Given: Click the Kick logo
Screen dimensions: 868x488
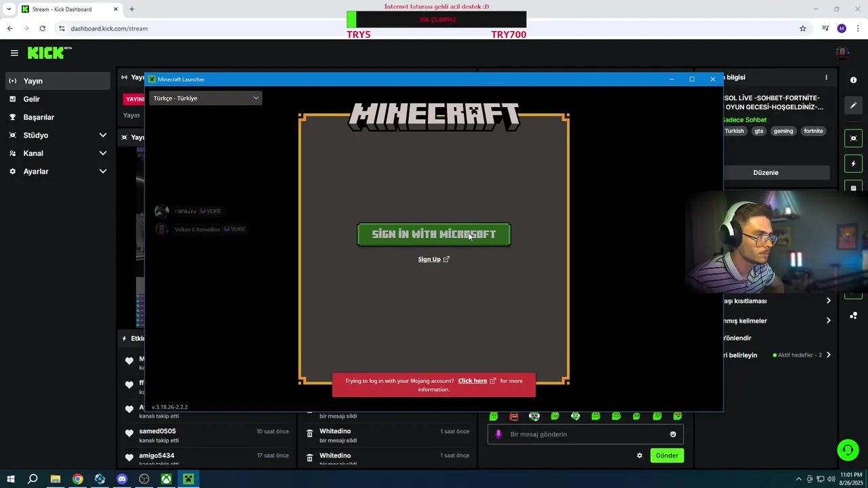Looking at the screenshot, I should 50,53.
